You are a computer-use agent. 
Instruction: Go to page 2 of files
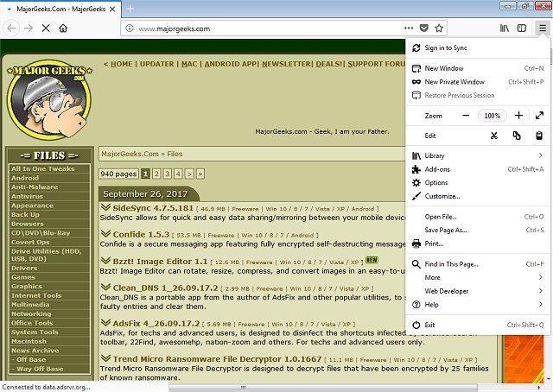coord(156,174)
